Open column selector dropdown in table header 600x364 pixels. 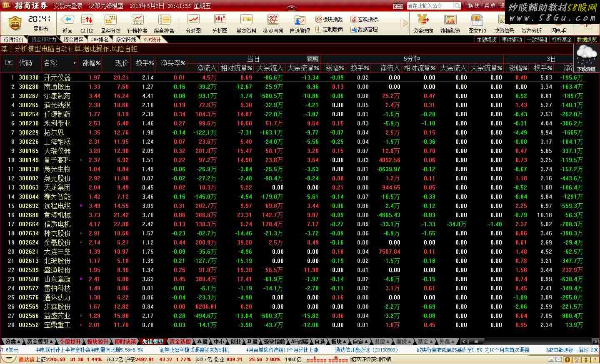[x=9, y=63]
